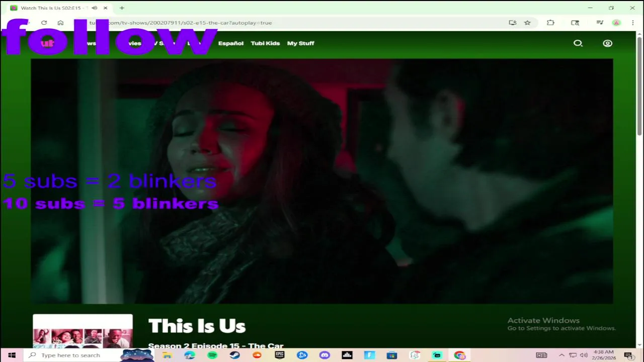644x362 pixels.
Task: Open the teal app icon beside Chrome
Action: pos(437,355)
